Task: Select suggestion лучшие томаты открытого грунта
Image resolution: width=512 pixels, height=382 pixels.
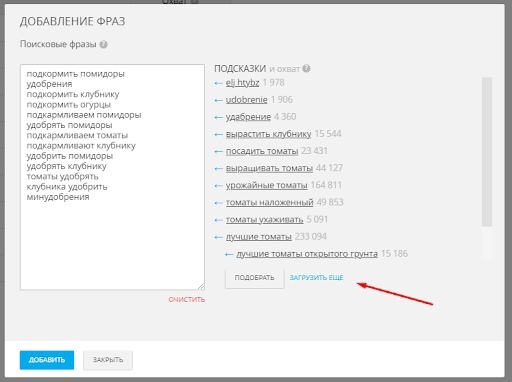Action: click(x=307, y=254)
